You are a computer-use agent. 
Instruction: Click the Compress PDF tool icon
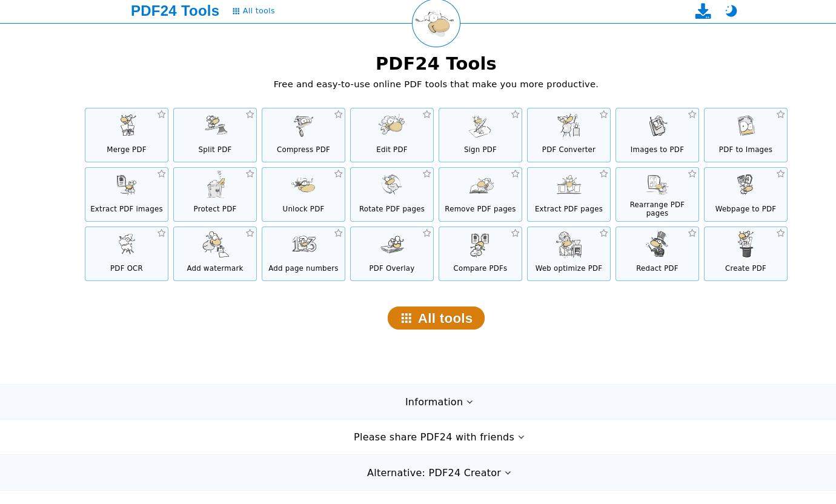pyautogui.click(x=304, y=125)
